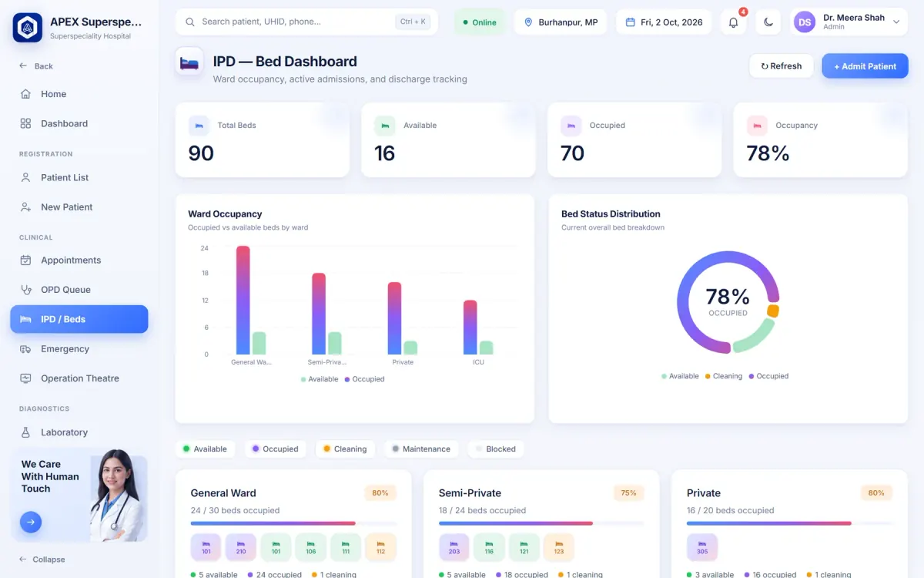Screen dimensions: 924x578
Task: Toggle the Occupied legend in Ward Occupancy chart
Action: click(x=364, y=379)
